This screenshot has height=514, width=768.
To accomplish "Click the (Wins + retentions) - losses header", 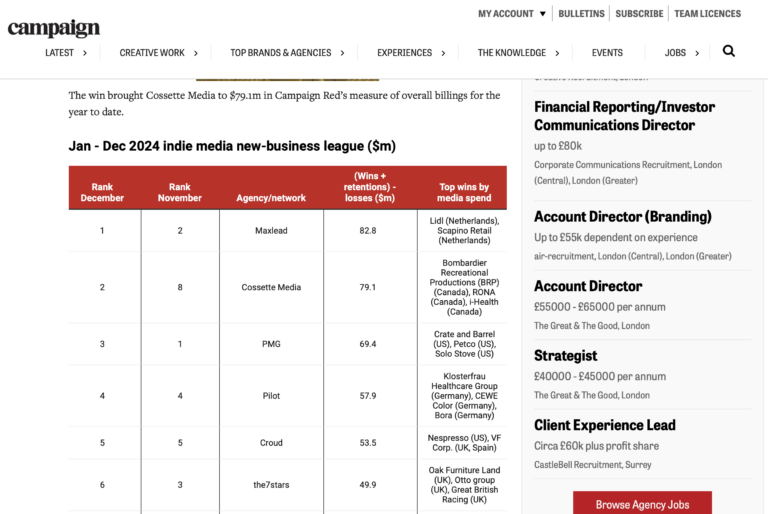I will pyautogui.click(x=370, y=187).
